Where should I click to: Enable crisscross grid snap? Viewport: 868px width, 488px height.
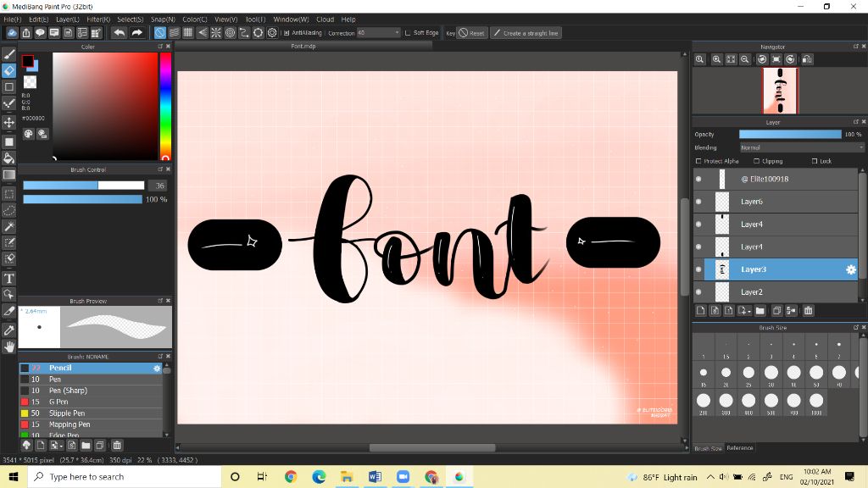188,33
